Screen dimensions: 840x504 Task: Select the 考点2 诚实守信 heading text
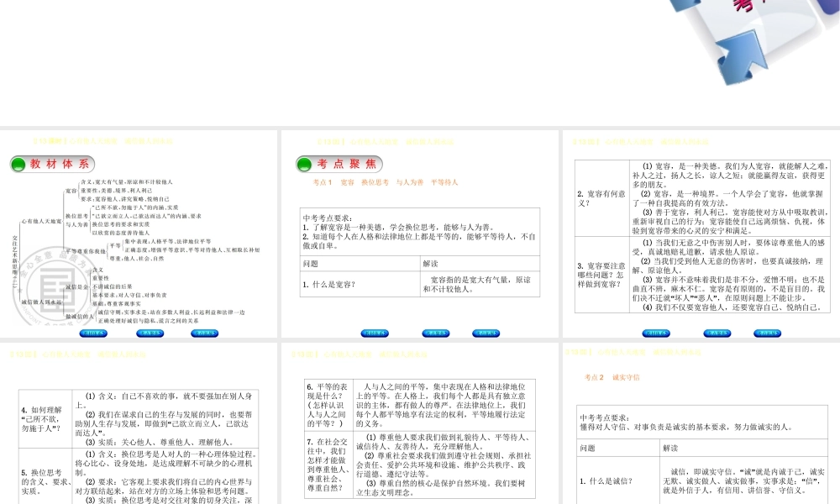[x=612, y=378]
